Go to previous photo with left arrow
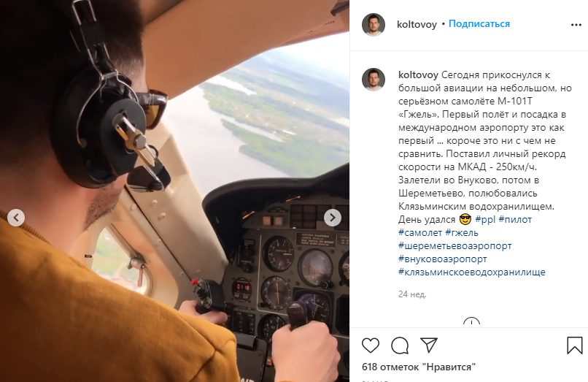This screenshot has width=588, height=382. coord(16,218)
